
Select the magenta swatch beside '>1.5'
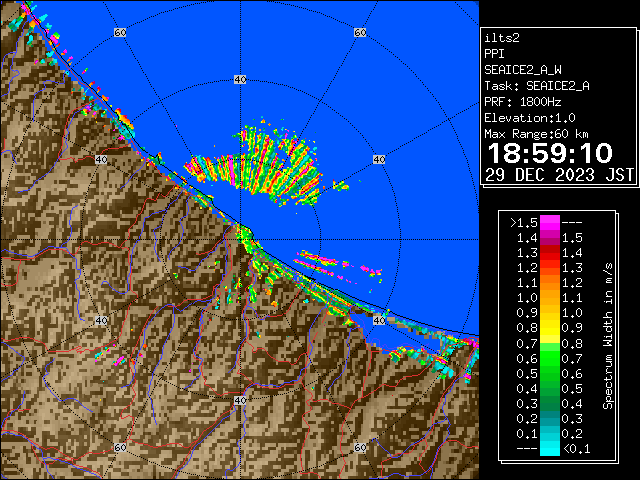[x=550, y=223]
